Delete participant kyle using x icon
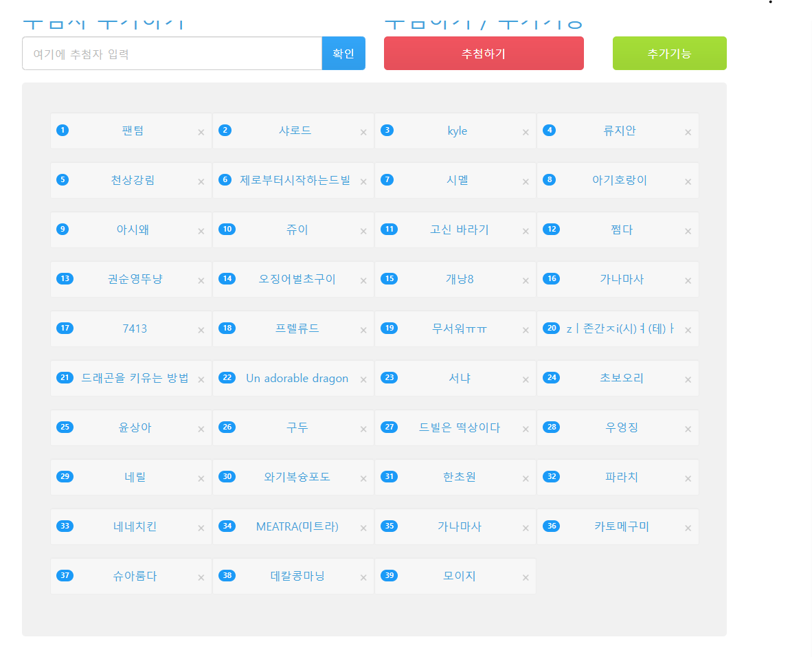The width and height of the screenshot is (812, 657). (526, 133)
